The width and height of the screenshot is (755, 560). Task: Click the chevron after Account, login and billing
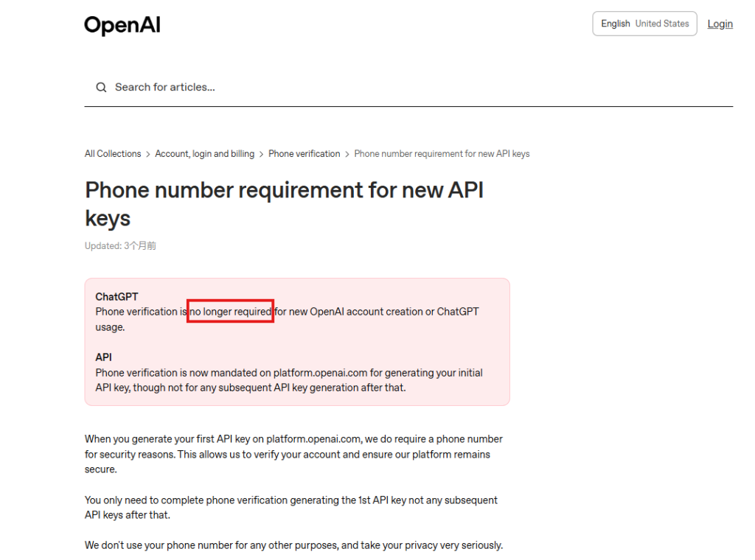(262, 154)
